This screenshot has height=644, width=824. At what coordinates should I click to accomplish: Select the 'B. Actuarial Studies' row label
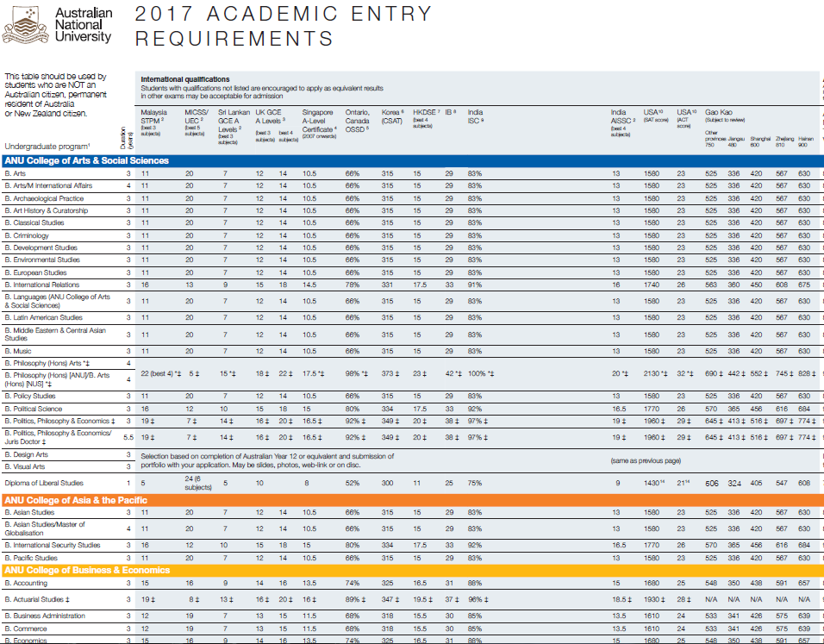click(37, 599)
